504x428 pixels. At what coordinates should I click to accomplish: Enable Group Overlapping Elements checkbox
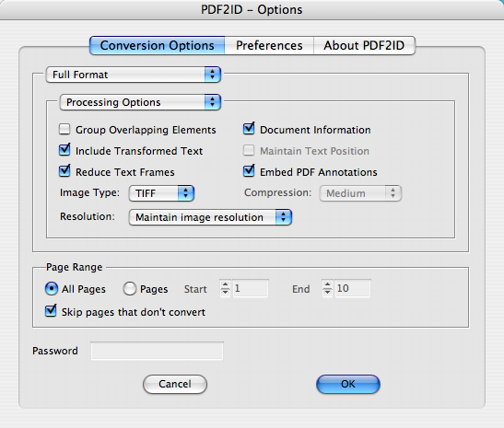[x=64, y=129]
